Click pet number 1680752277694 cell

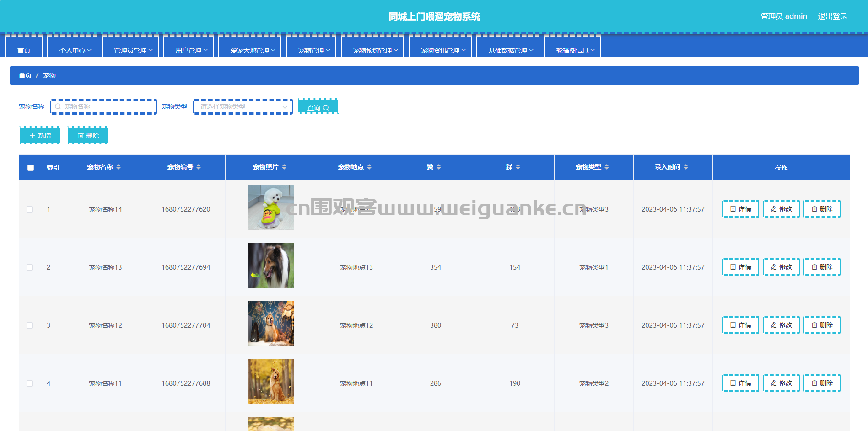coord(186,267)
